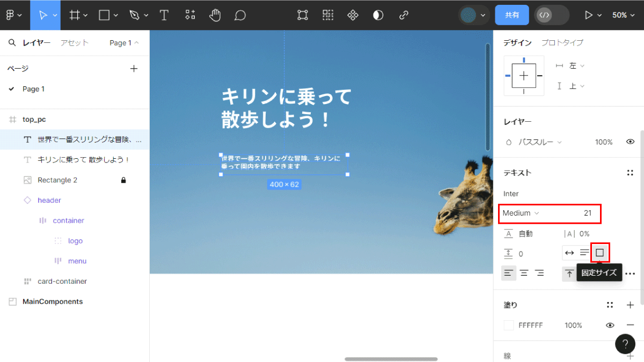Switch to the レイヤー tab
The height and width of the screenshot is (362, 644).
[36, 43]
